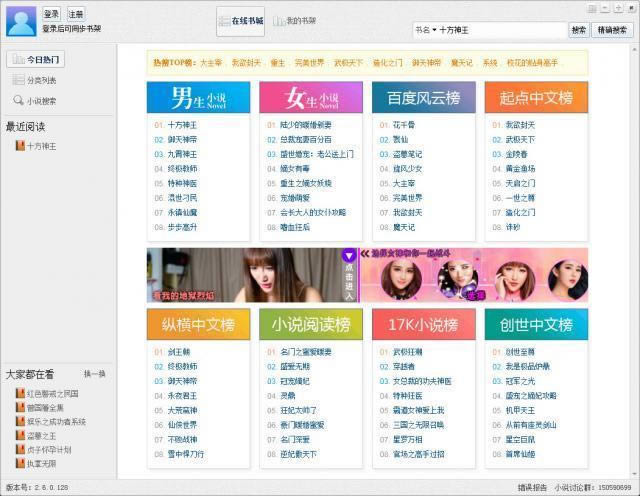Open the 纵横中文榜 header
The image size is (640, 496).
[198, 324]
